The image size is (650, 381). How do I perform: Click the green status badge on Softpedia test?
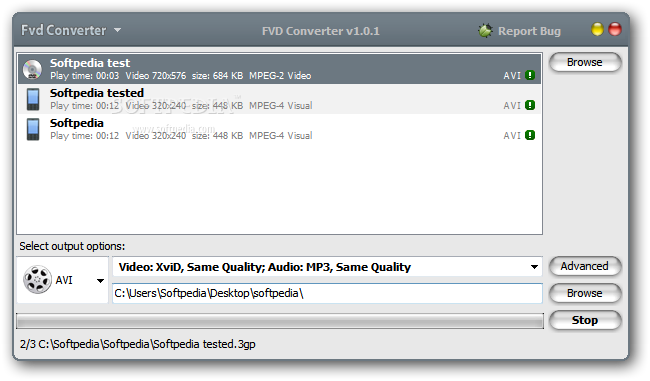(530, 75)
